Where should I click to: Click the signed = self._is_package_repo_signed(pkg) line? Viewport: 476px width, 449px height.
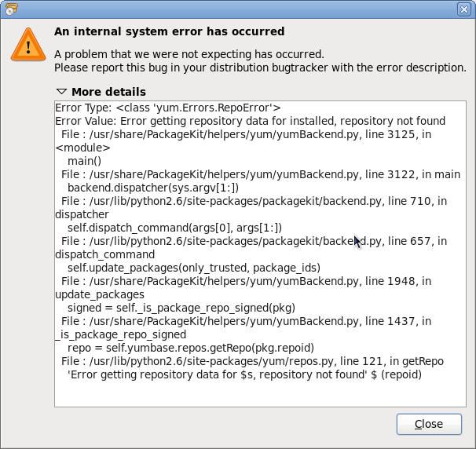click(x=181, y=308)
